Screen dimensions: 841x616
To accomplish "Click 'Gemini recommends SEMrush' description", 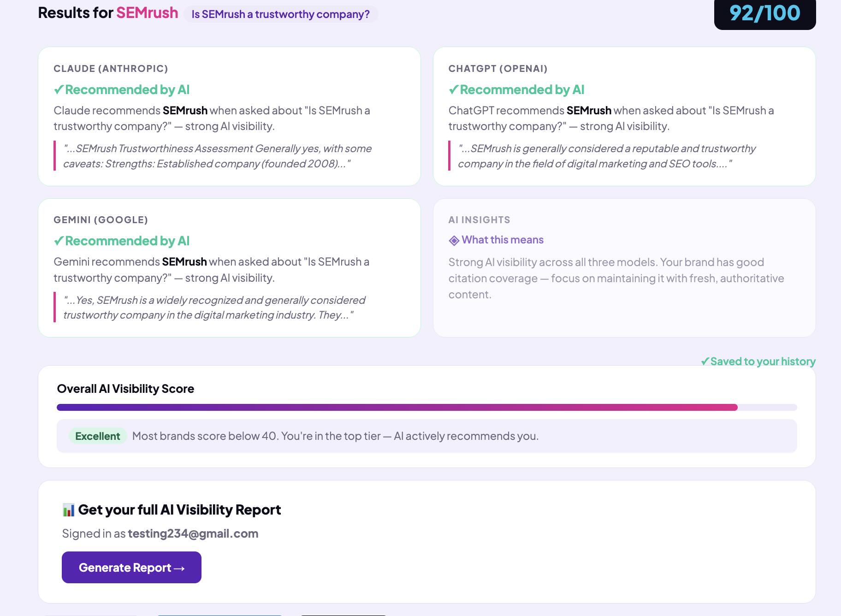I will (211, 270).
